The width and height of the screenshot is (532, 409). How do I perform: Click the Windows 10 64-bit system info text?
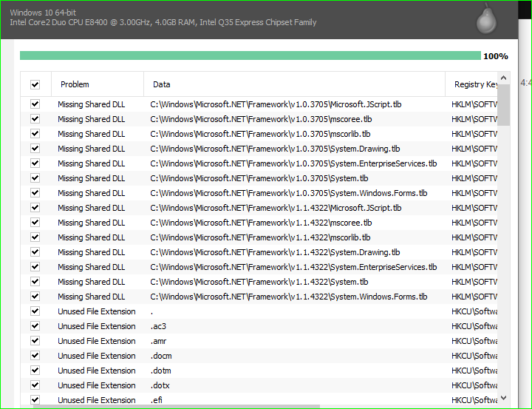coord(43,13)
